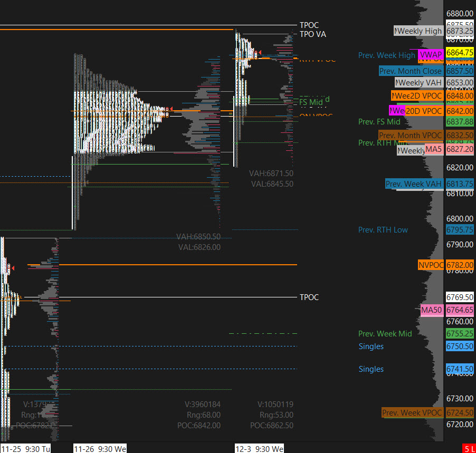This screenshot has width=476, height=453.
Task: Click the 12-3 9:30 We date marker
Action: (x=260, y=449)
